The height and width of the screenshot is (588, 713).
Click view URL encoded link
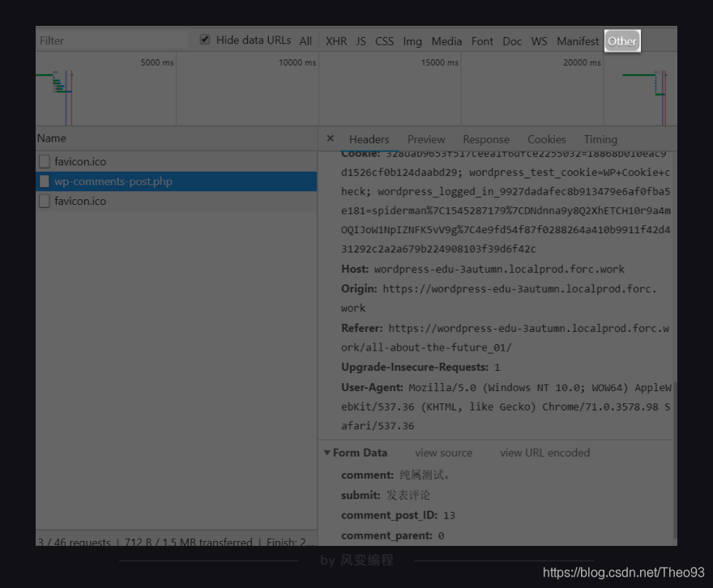coord(544,453)
